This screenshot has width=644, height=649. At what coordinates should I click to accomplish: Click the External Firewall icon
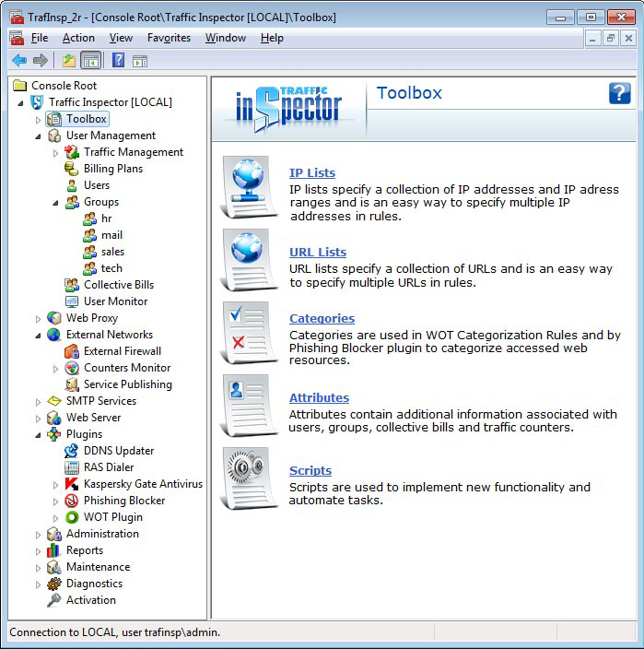coord(71,351)
